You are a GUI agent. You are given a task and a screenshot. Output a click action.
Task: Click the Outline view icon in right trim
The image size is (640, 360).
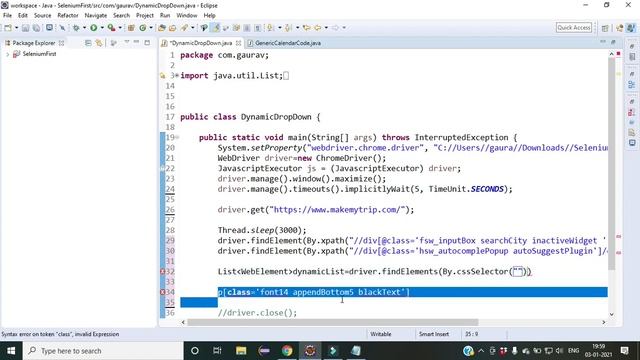[x=632, y=85]
